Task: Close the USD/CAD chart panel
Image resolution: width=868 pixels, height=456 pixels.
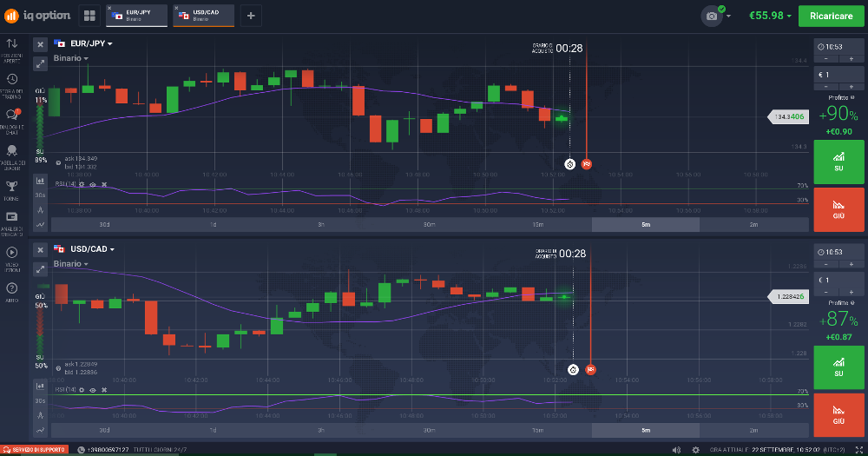Action: coord(41,250)
